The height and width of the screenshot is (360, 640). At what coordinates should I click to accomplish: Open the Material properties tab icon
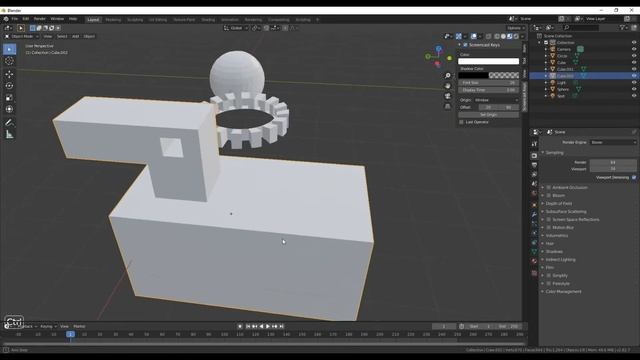(x=534, y=261)
